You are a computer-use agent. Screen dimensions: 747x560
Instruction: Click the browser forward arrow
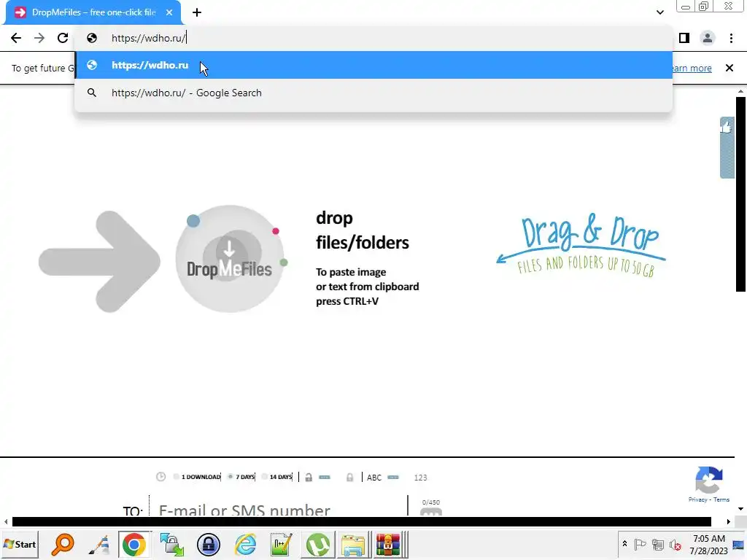point(39,38)
